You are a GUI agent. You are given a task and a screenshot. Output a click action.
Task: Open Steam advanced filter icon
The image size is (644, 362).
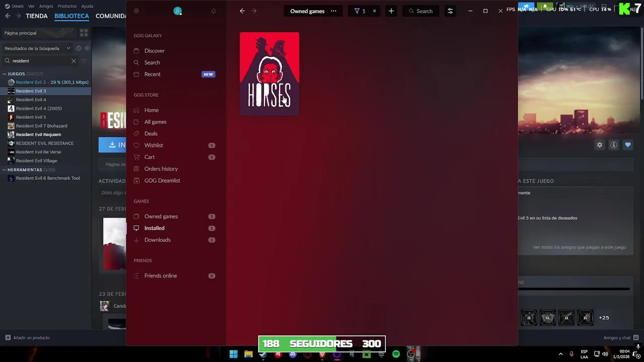84,61
